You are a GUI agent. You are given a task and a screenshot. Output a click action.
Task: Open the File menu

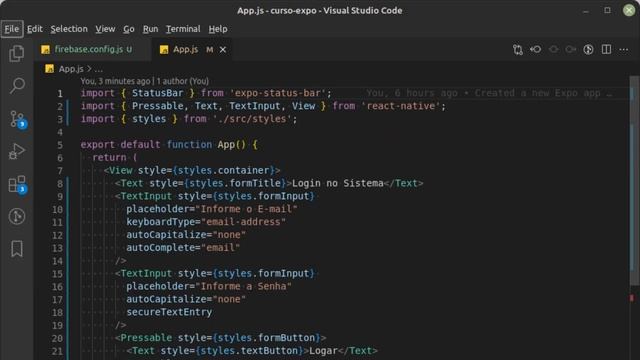point(11,29)
